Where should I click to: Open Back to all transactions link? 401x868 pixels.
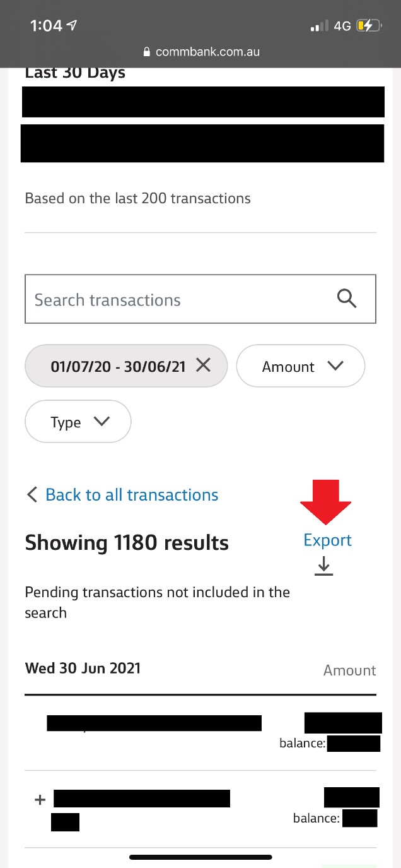(x=131, y=495)
